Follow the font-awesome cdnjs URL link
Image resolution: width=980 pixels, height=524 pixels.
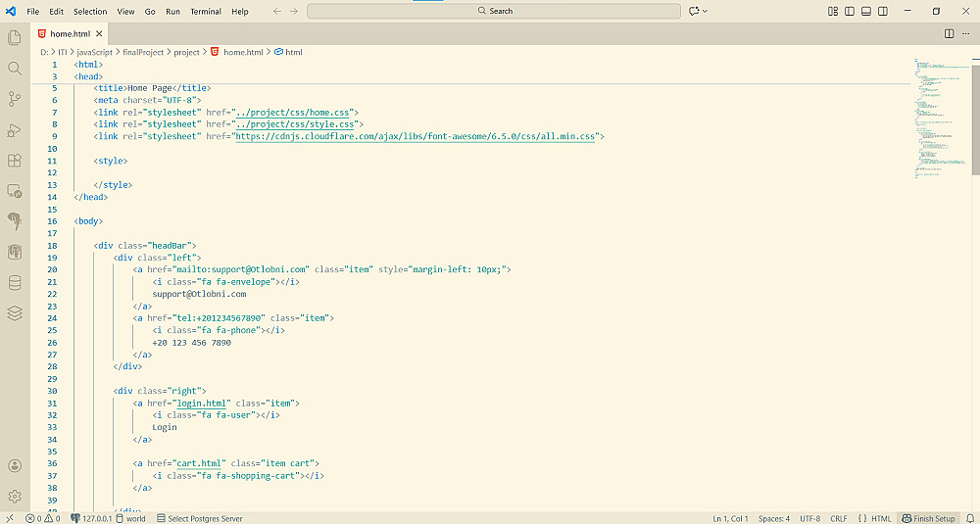(416, 136)
